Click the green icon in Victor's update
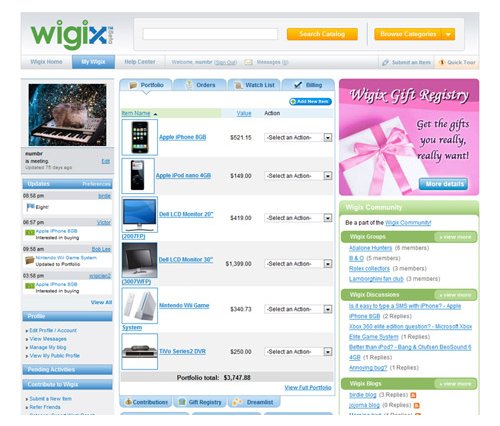Screen dimensions: 500x426 pyautogui.click(x=30, y=232)
